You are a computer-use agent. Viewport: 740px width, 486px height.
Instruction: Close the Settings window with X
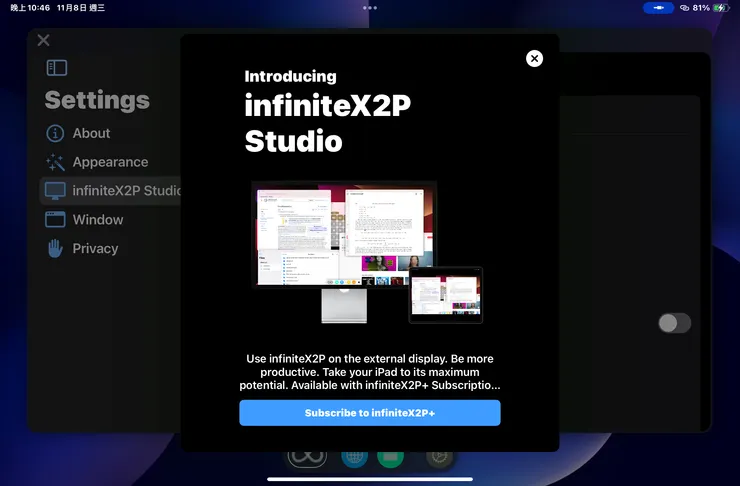tap(43, 40)
